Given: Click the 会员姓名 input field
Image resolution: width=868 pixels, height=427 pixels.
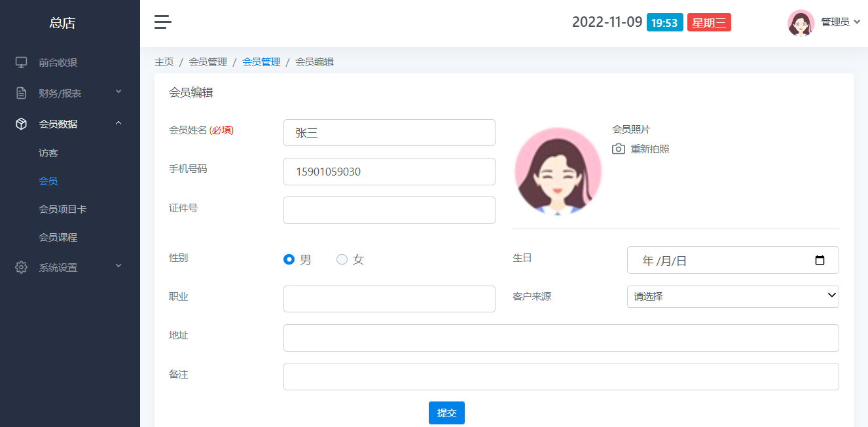Looking at the screenshot, I should tap(389, 133).
